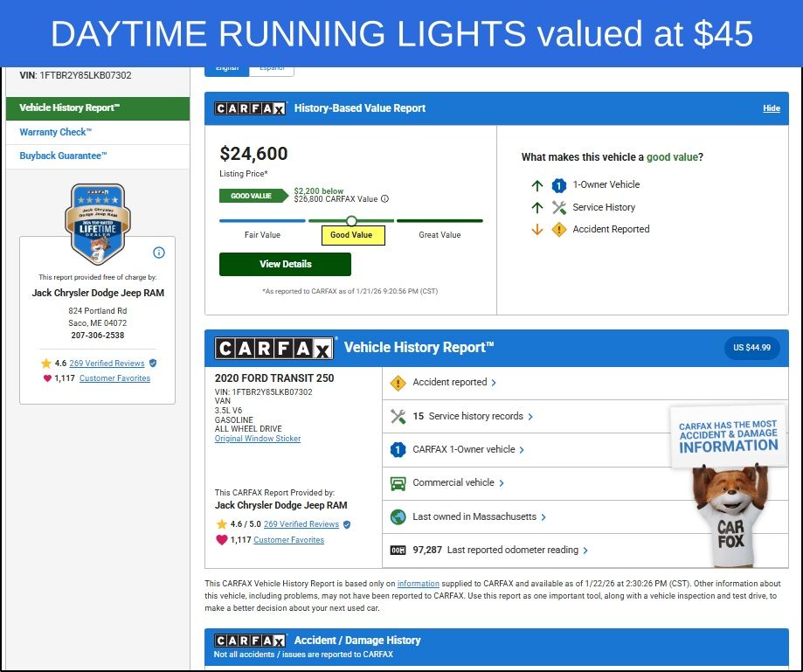Click the value slider's circle handle
This screenshot has height=672, width=803.
click(x=351, y=221)
